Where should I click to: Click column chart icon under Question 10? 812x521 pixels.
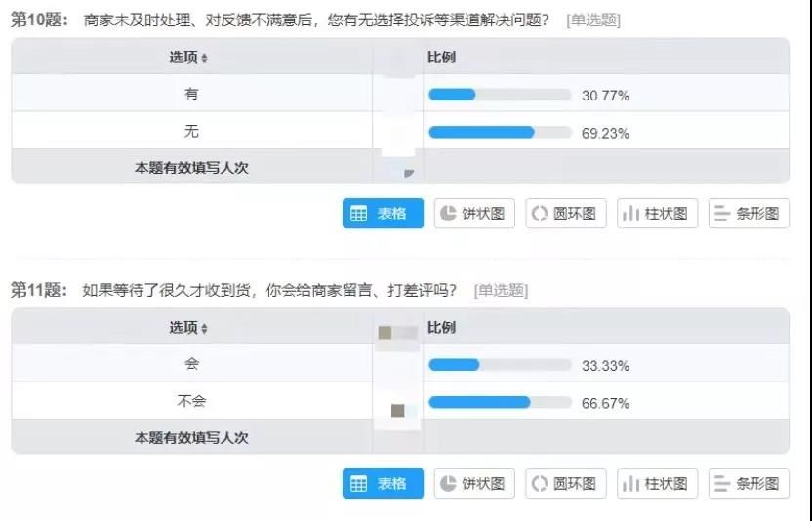pyautogui.click(x=629, y=214)
